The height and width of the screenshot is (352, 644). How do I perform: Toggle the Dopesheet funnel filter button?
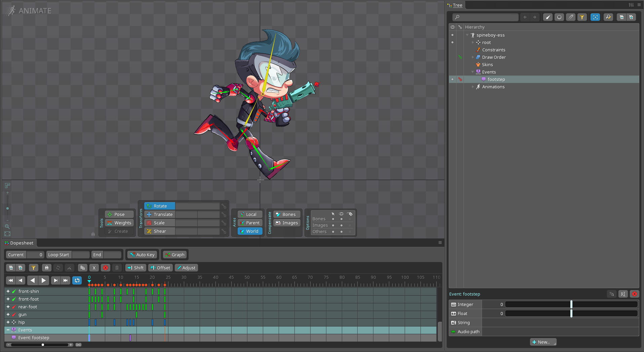tap(33, 268)
